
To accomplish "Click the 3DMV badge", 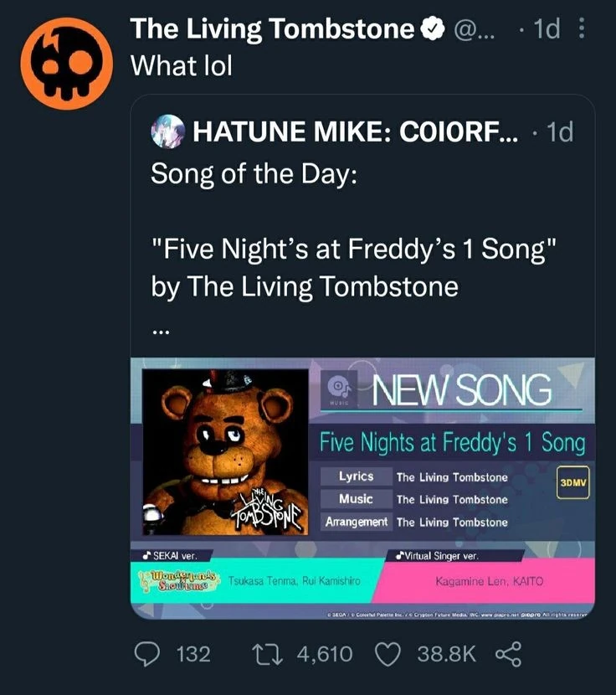I will tap(573, 483).
